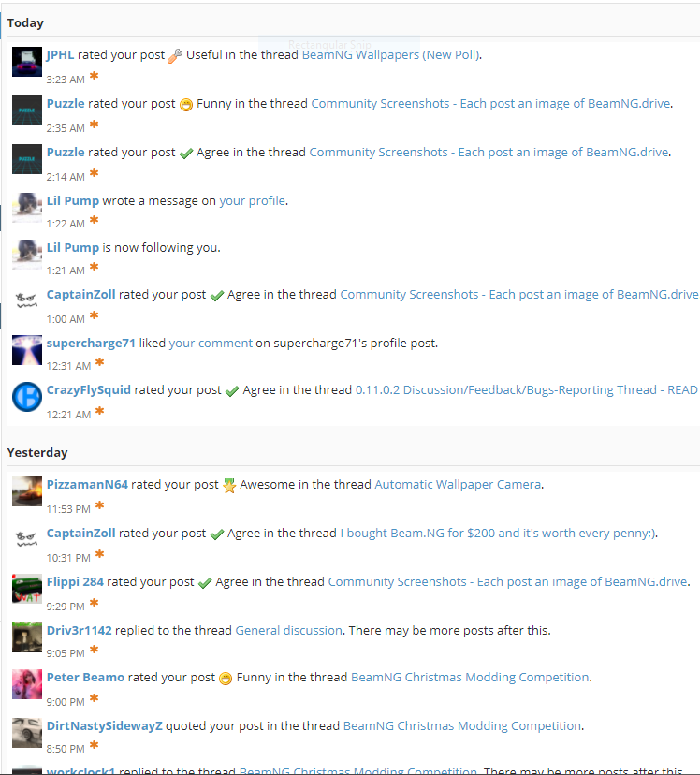
Task: Click supercharge71's avatar image
Action: (27, 350)
